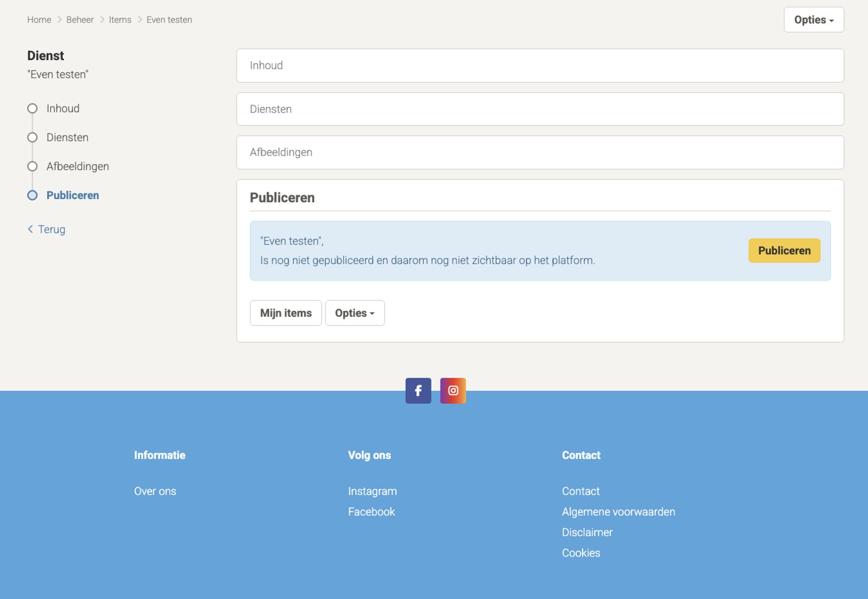Select the Inhoud step circle in sidebar

(x=32, y=108)
